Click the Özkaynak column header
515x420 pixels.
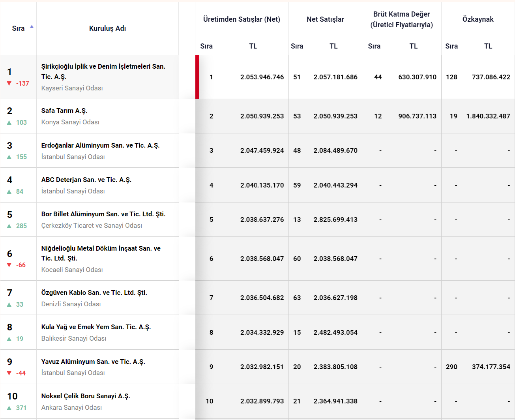pos(478,19)
